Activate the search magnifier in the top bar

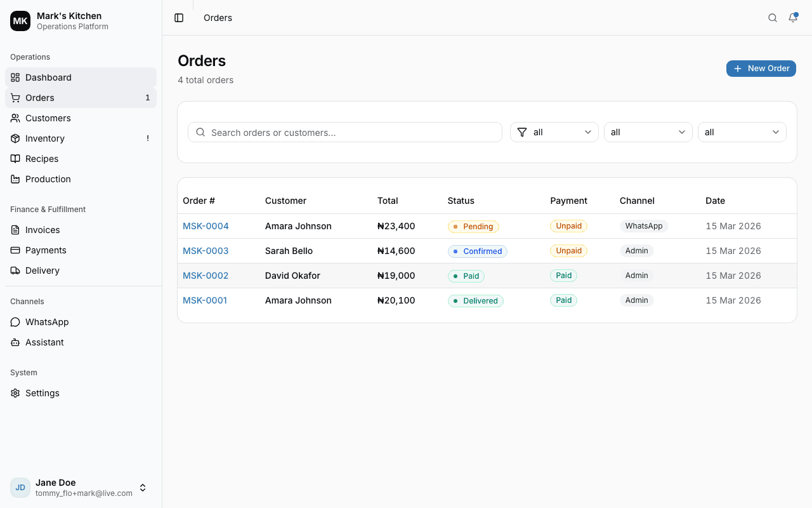[772, 18]
